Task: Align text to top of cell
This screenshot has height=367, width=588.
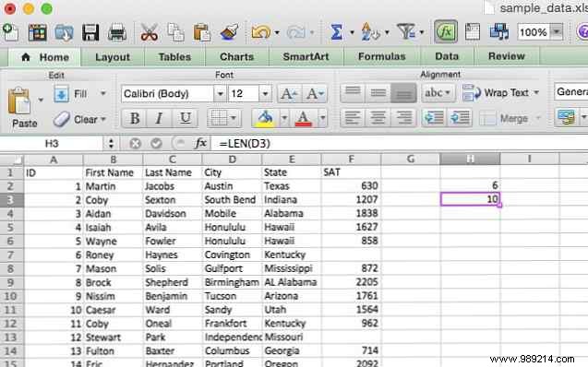Action: tap(353, 93)
